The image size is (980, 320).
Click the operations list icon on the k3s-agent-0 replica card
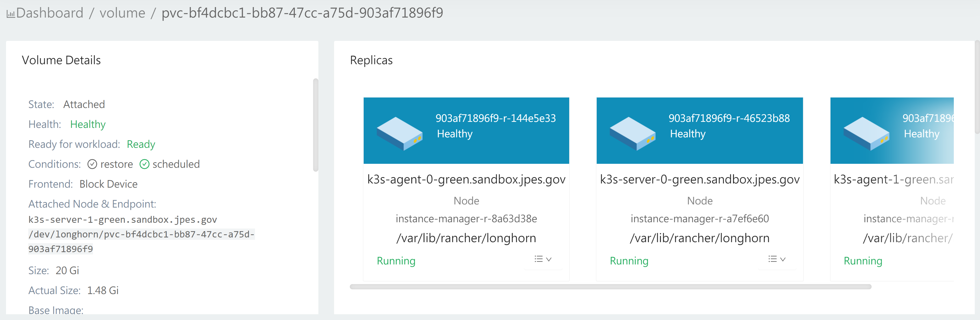click(x=538, y=259)
